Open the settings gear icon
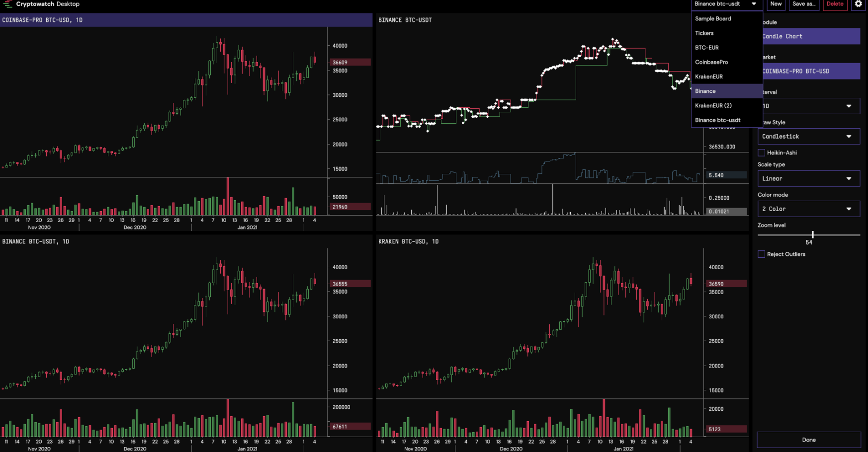 point(859,4)
